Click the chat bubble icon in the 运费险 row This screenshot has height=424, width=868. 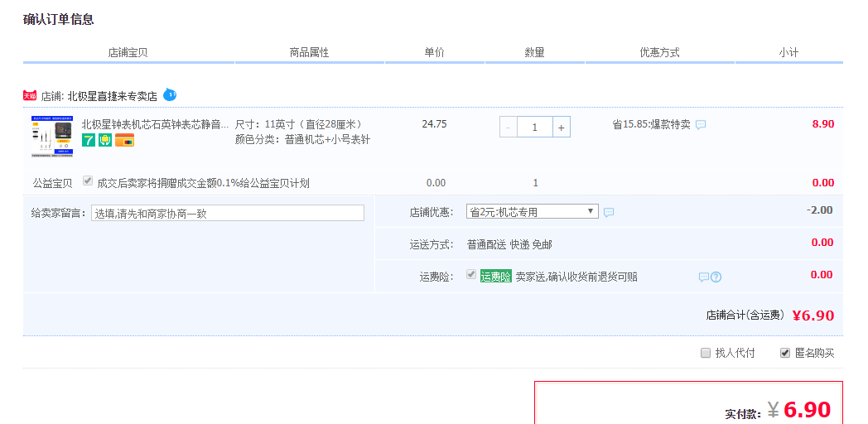[703, 277]
